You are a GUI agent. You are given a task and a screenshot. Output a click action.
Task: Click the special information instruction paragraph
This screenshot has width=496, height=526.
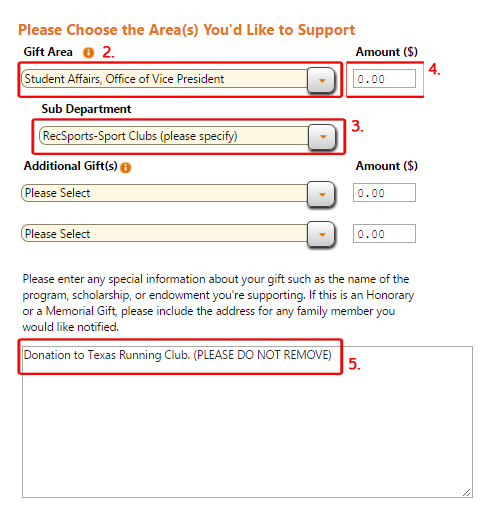pos(218,303)
